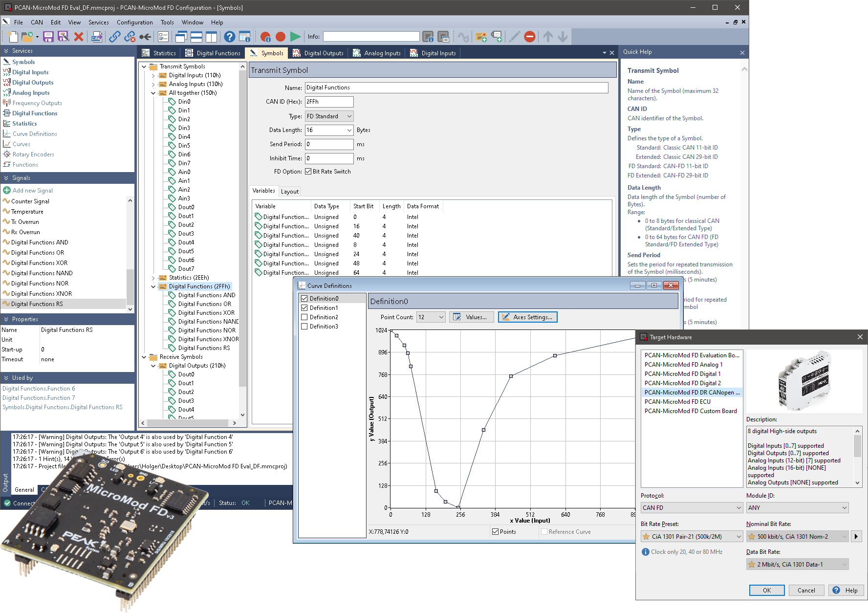Click Cancel in Target Hardware dialog
This screenshot has width=868, height=613.
coord(806,591)
